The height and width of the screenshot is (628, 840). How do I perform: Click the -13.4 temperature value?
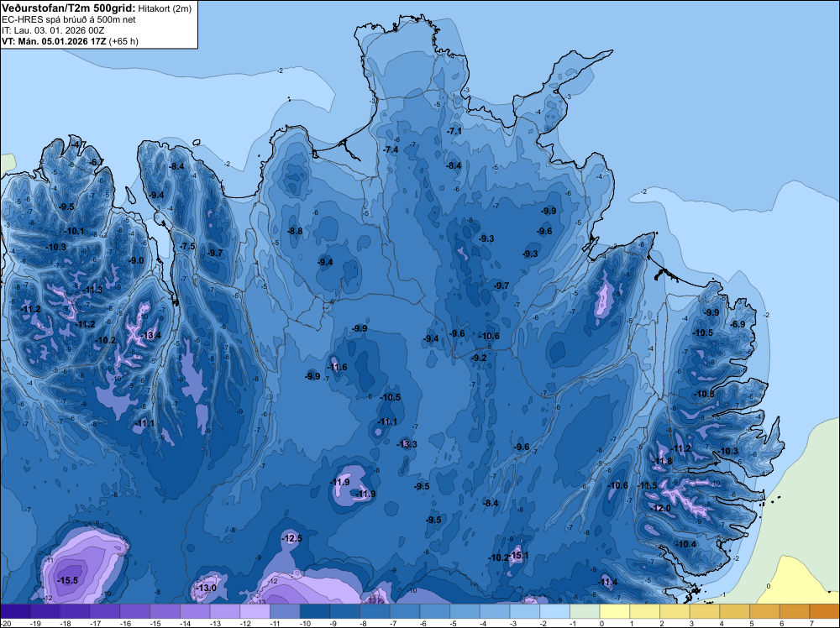150,336
